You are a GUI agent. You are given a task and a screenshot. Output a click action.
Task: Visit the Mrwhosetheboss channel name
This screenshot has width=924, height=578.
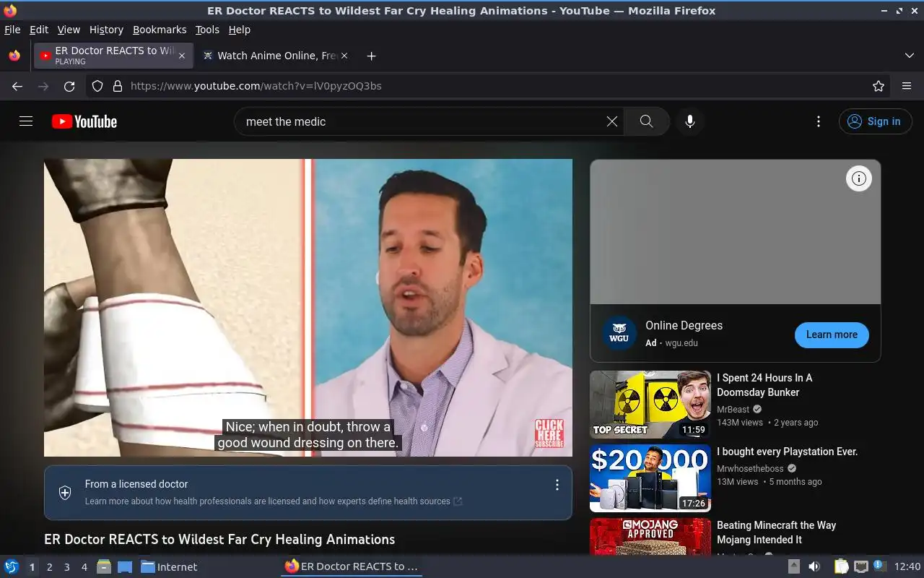(x=750, y=468)
